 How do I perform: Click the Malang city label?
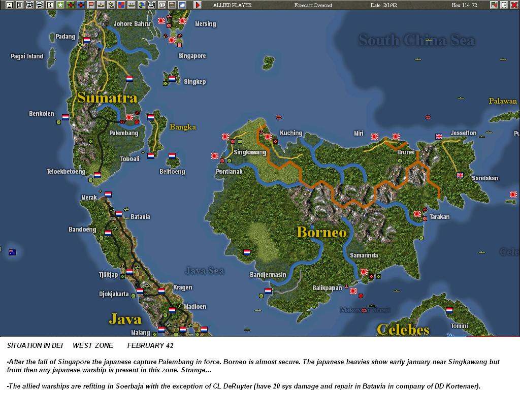[140, 333]
